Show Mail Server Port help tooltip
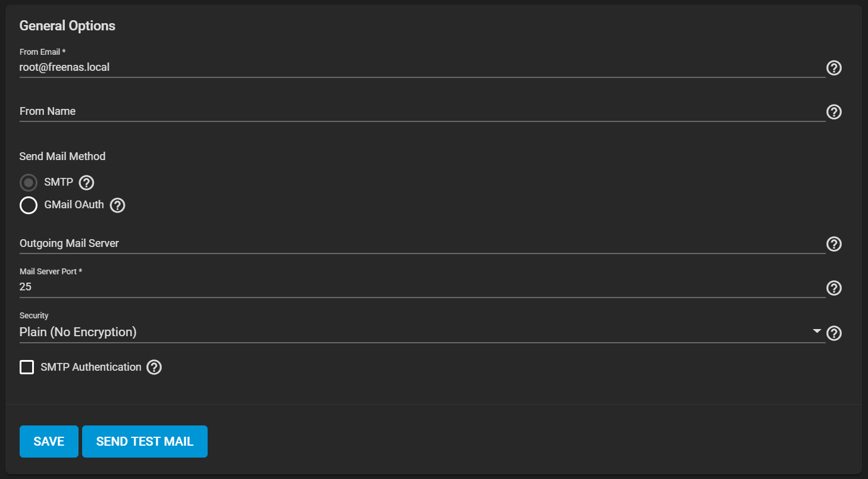This screenshot has width=868, height=479. 834,288
